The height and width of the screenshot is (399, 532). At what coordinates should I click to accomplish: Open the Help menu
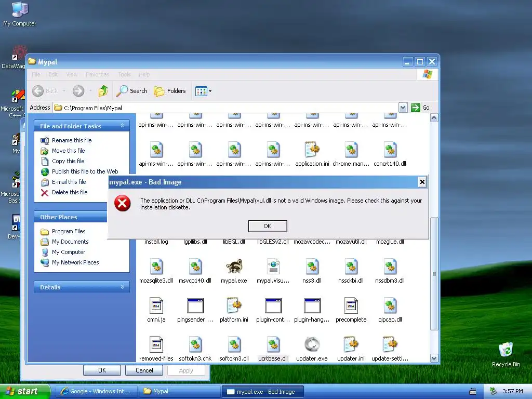pos(144,74)
